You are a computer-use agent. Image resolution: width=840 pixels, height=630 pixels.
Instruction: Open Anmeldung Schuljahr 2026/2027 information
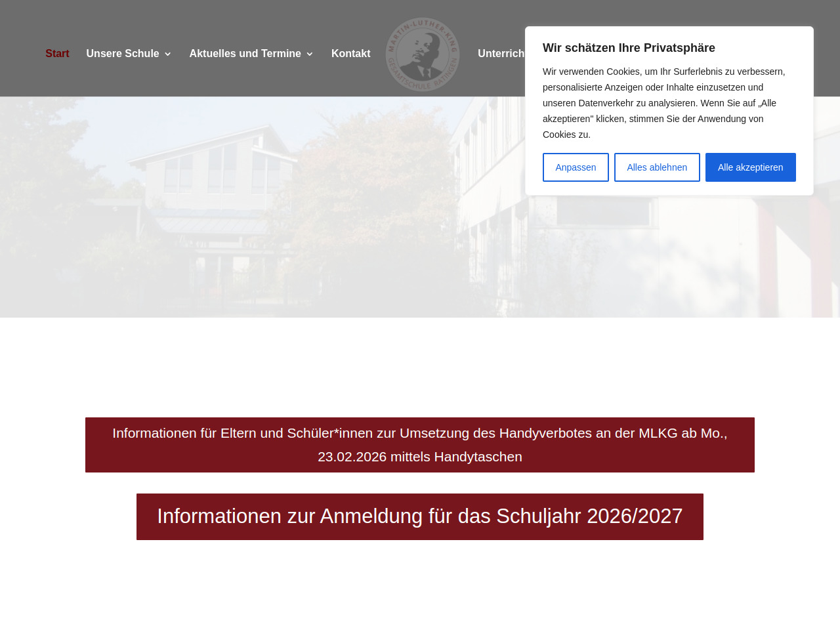420,516
